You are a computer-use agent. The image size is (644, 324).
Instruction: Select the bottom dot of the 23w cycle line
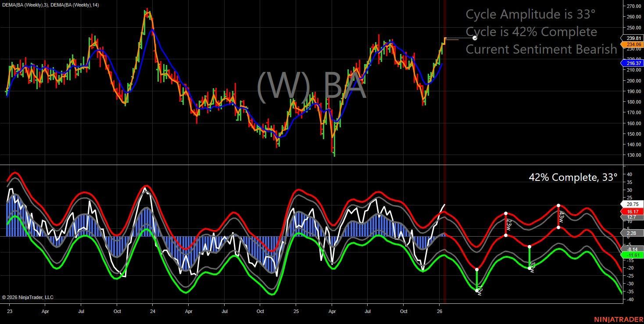point(506,235)
